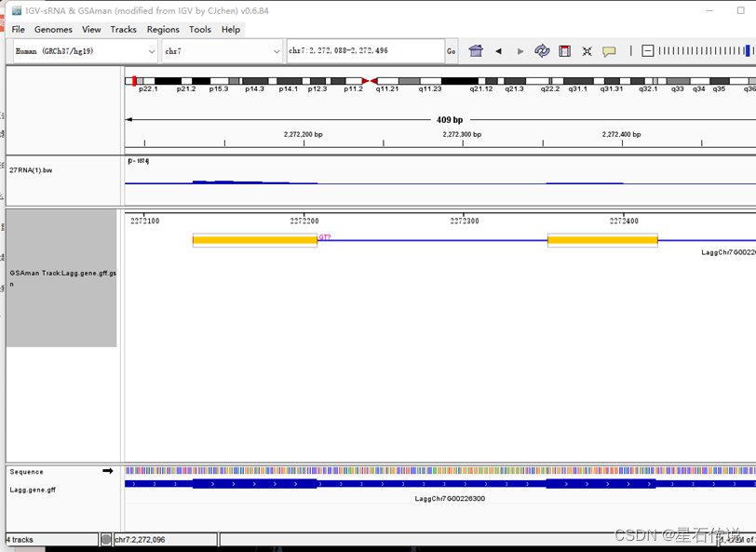Click the p14.3 cytoband label

(x=254, y=89)
